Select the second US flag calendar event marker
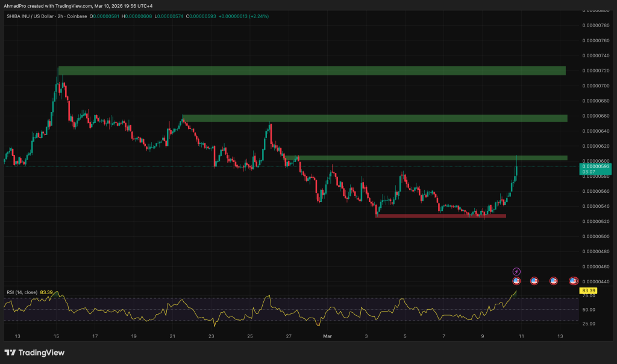617x364 pixels. click(534, 281)
